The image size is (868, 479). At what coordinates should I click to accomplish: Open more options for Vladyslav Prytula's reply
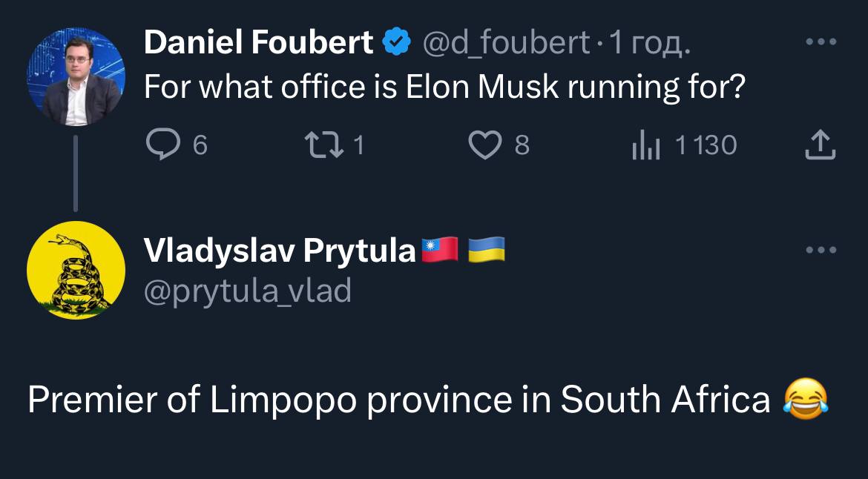click(x=821, y=251)
